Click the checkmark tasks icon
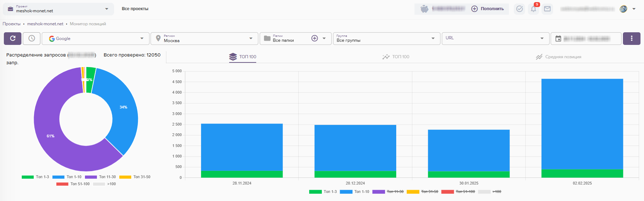Viewport: 644px width, 201px height. point(519,9)
